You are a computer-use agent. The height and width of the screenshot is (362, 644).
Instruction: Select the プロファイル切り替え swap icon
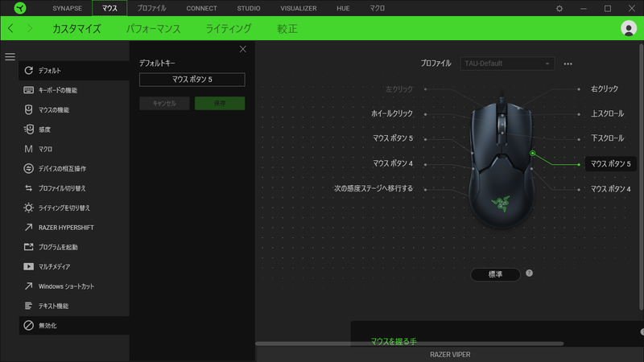[28, 188]
